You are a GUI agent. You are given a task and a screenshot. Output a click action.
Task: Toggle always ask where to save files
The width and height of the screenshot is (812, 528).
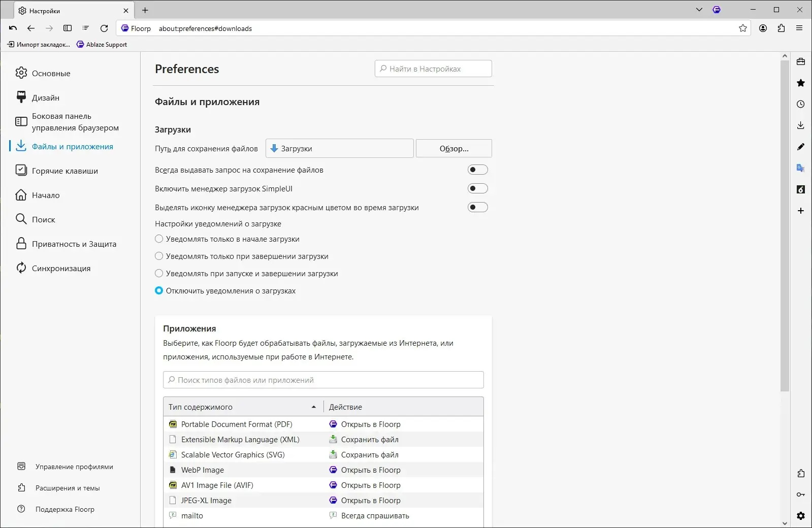point(477,170)
